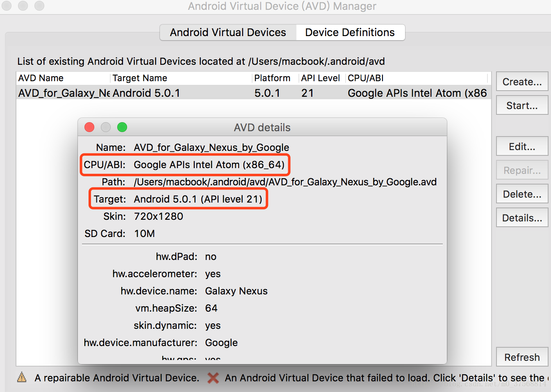Click the red X failed-to-load icon
This screenshot has height=392, width=551.
213,378
